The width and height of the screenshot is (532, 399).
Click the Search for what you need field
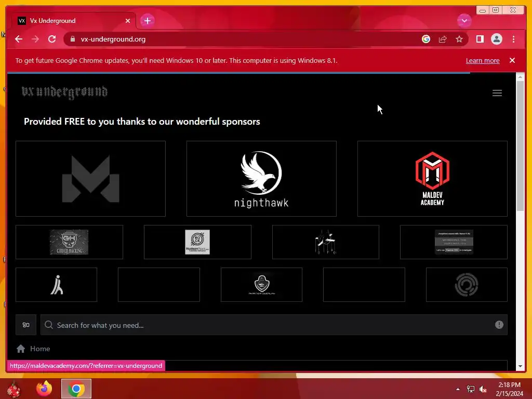click(x=274, y=325)
